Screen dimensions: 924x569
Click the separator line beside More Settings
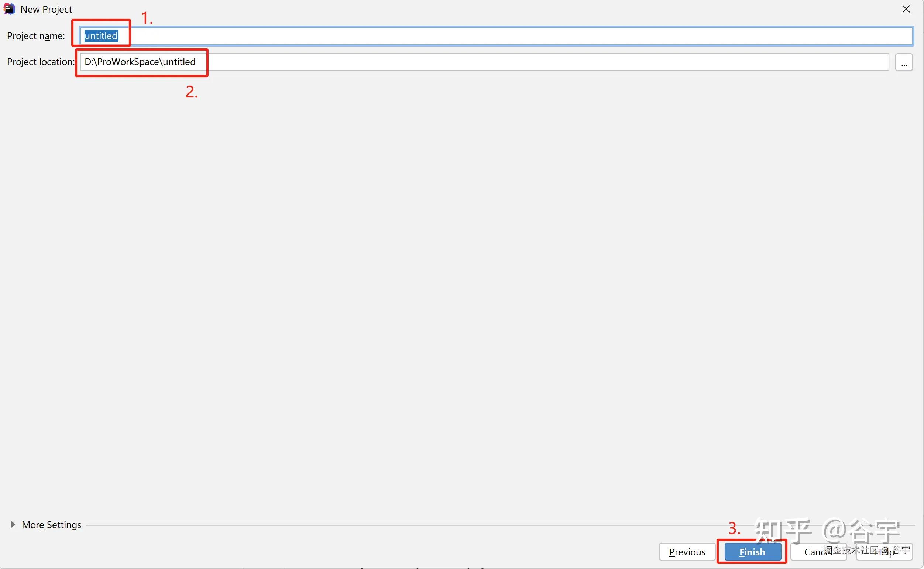click(x=376, y=525)
